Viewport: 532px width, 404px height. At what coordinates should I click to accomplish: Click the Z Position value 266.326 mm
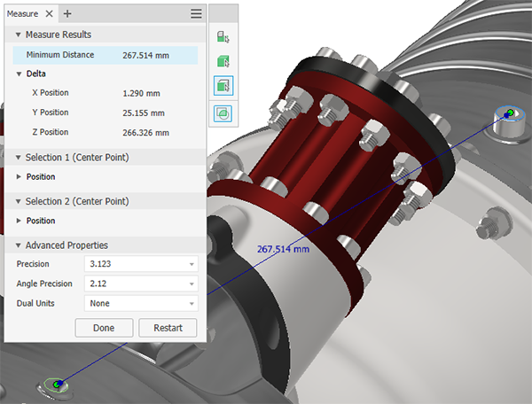(146, 133)
